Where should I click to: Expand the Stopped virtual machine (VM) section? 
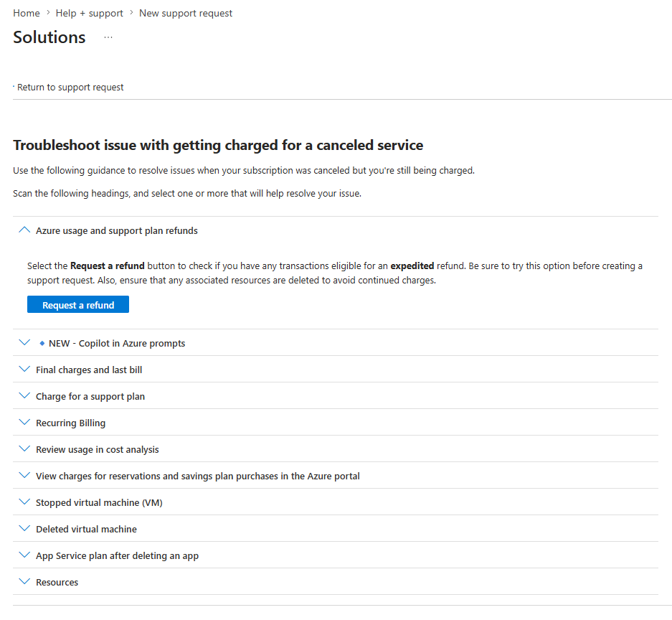[x=336, y=502]
